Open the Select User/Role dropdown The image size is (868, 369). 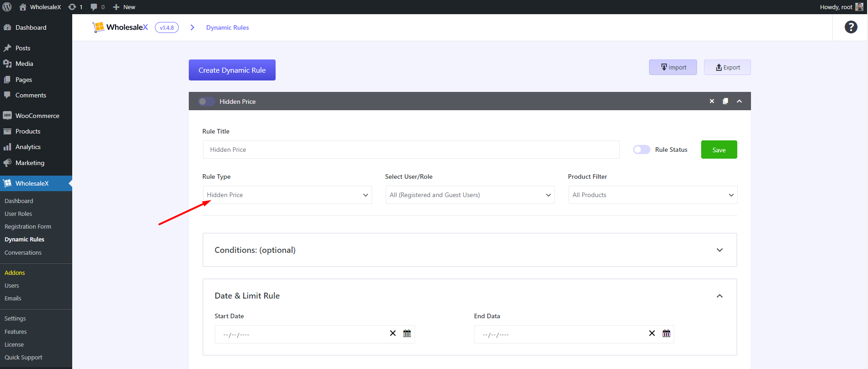point(470,195)
